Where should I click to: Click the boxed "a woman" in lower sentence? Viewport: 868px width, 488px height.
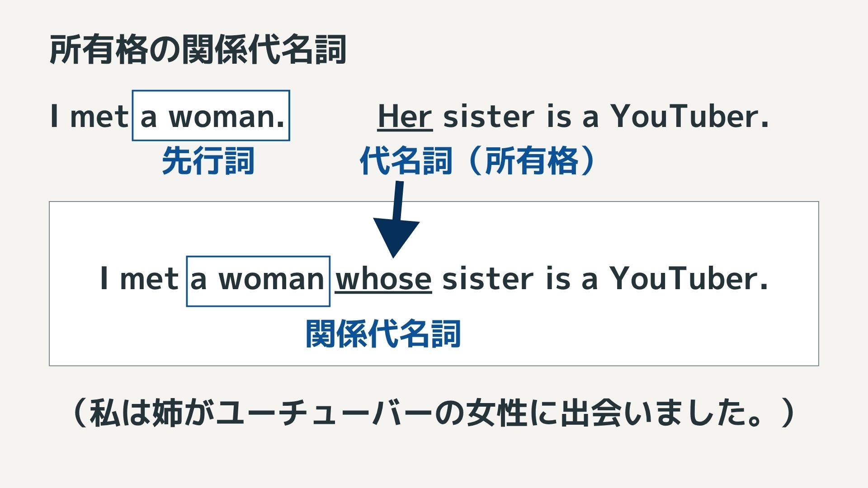click(258, 280)
